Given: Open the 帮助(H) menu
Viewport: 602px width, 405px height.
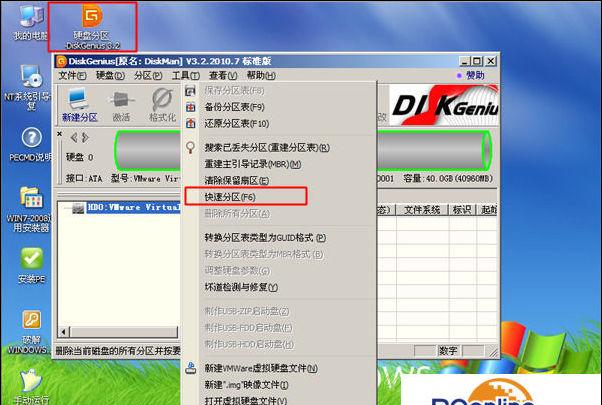Looking at the screenshot, I should (x=261, y=75).
